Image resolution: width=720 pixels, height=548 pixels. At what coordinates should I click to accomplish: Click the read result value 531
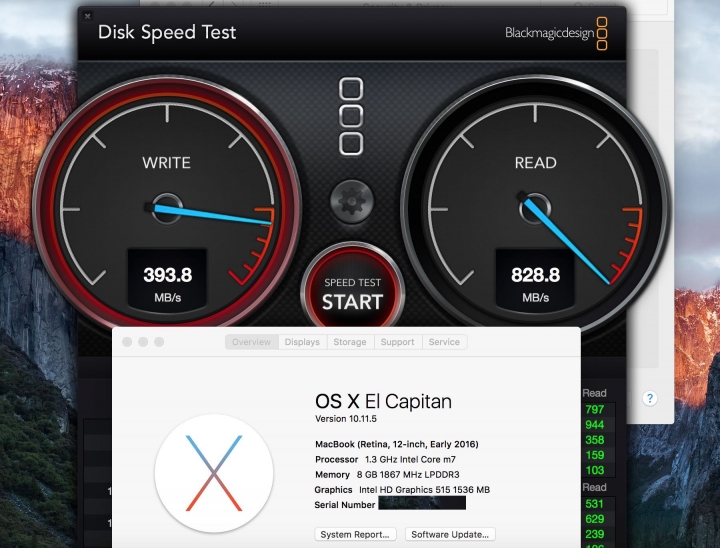point(595,504)
